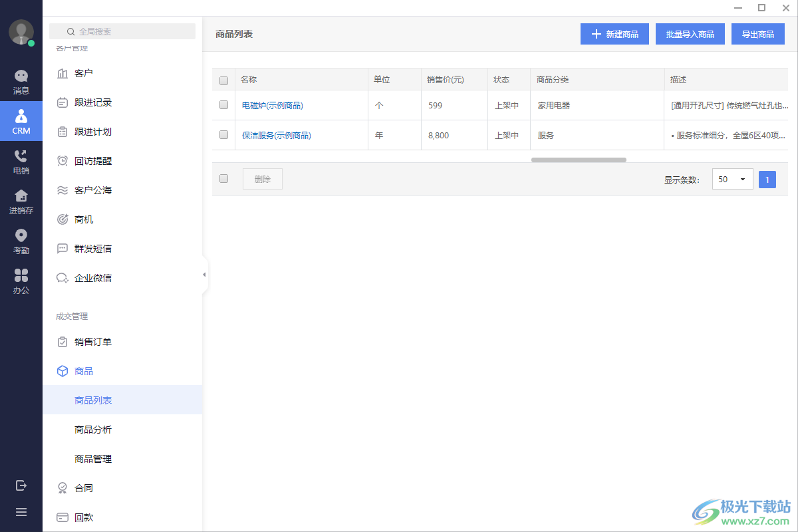This screenshot has height=532, width=798.
Task: Open the 消息 messages icon
Action: point(21,82)
